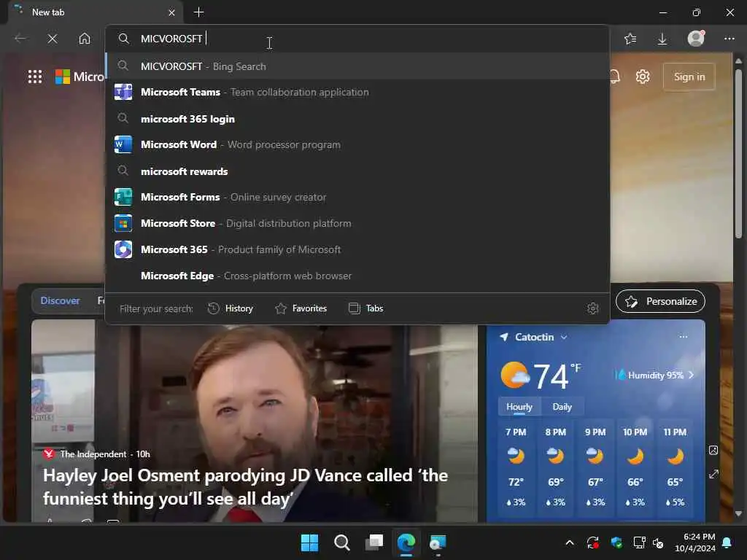Image resolution: width=747 pixels, height=560 pixels.
Task: Select the Microsoft Teams suggestion
Action: 357,92
